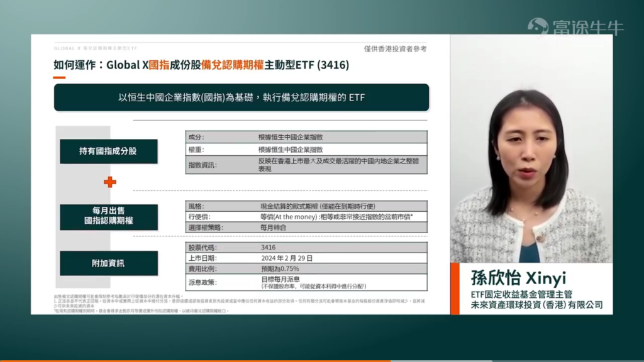
Task: Click the 行使價: row label
Action: click(x=199, y=217)
